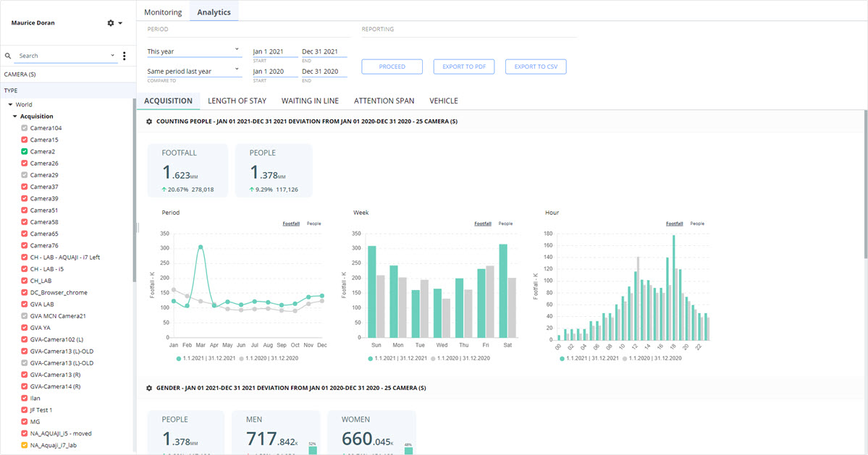This screenshot has height=455, width=868.
Task: Click the gear icon on Counting People header
Action: pyautogui.click(x=149, y=122)
